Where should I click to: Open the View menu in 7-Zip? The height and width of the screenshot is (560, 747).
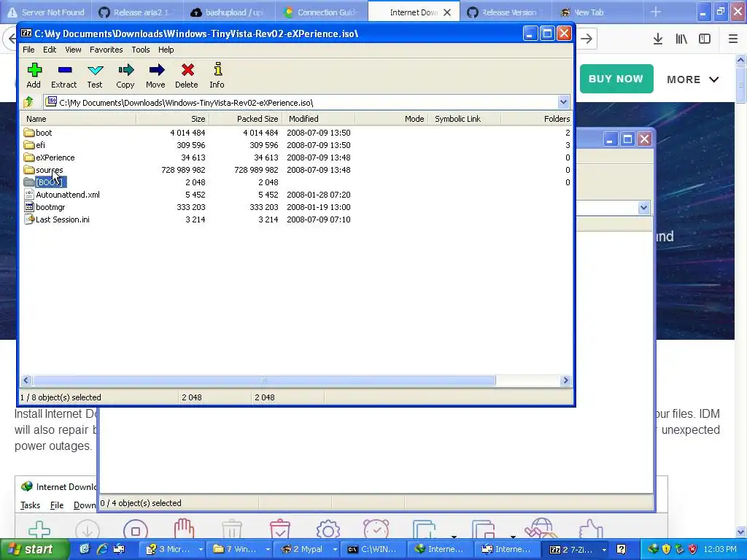click(73, 50)
